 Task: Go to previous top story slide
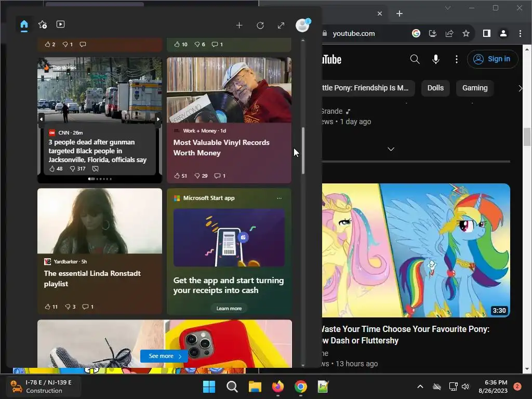42,119
